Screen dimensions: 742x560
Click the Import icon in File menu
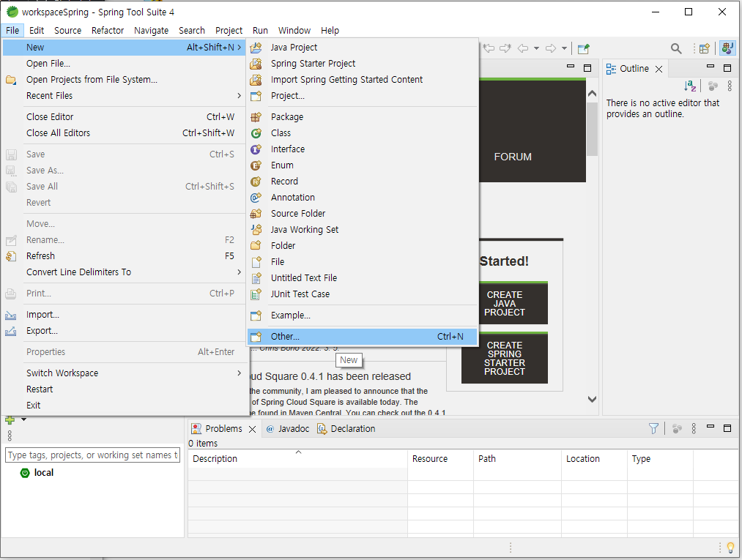click(11, 315)
